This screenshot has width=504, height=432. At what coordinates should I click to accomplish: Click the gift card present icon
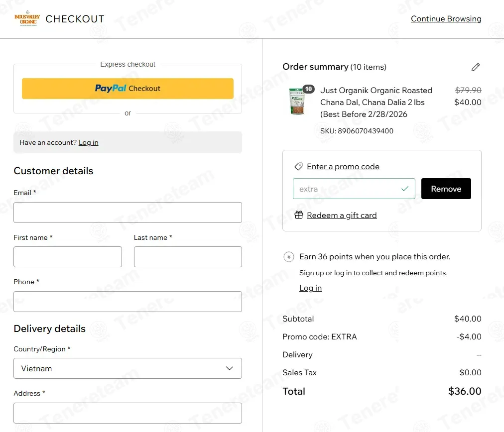[x=299, y=215]
